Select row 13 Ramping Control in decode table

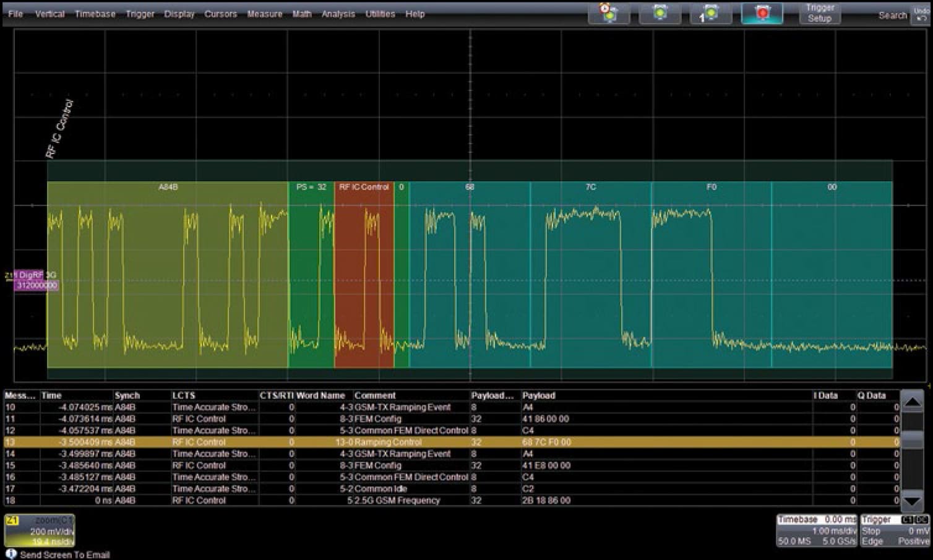pyautogui.click(x=371, y=442)
